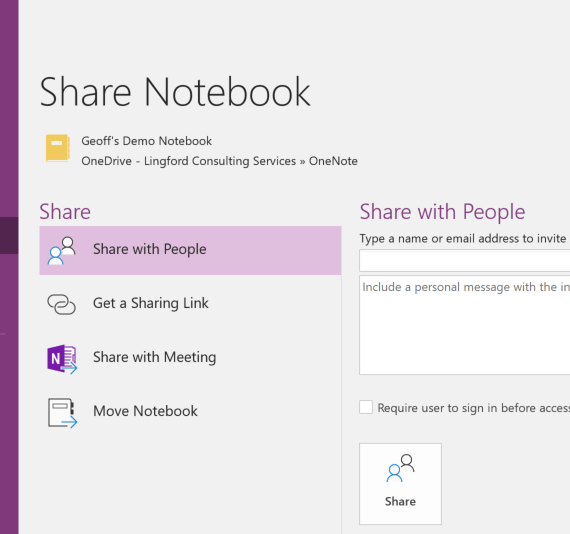Click the chain link Sharing Link icon
The width and height of the screenshot is (570, 534).
(x=61, y=304)
